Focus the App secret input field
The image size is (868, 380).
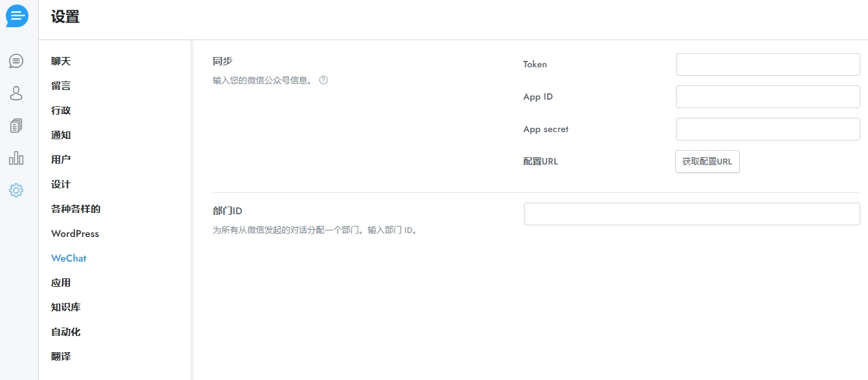coord(767,129)
